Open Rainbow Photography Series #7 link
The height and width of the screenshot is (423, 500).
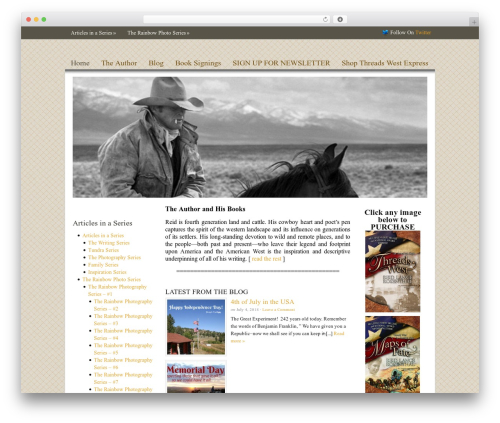tap(123, 378)
